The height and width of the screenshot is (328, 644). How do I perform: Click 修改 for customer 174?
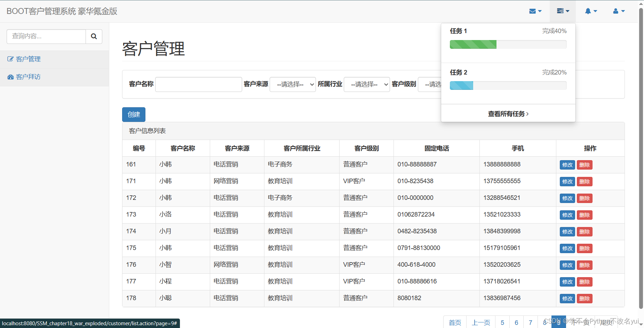click(x=567, y=232)
